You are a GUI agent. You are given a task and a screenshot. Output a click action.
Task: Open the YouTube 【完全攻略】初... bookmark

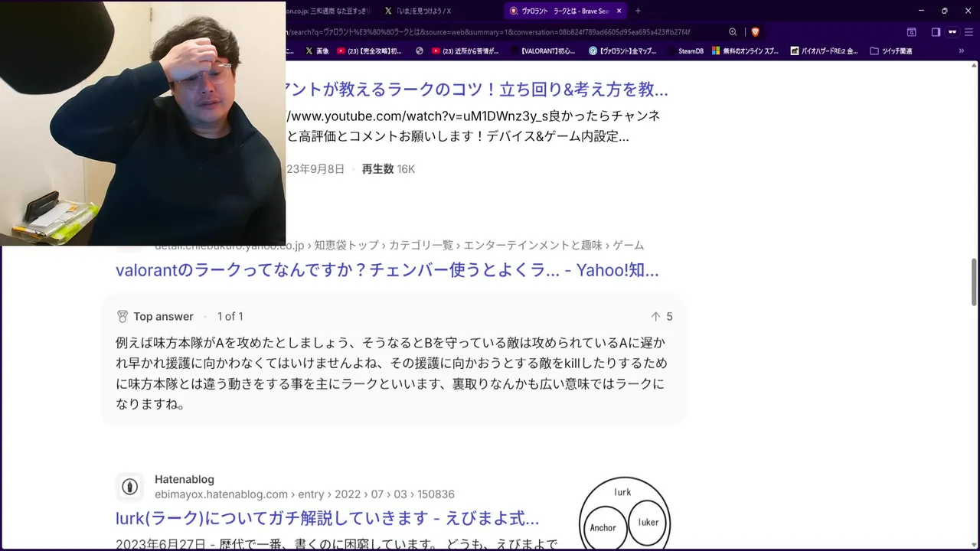coord(368,51)
